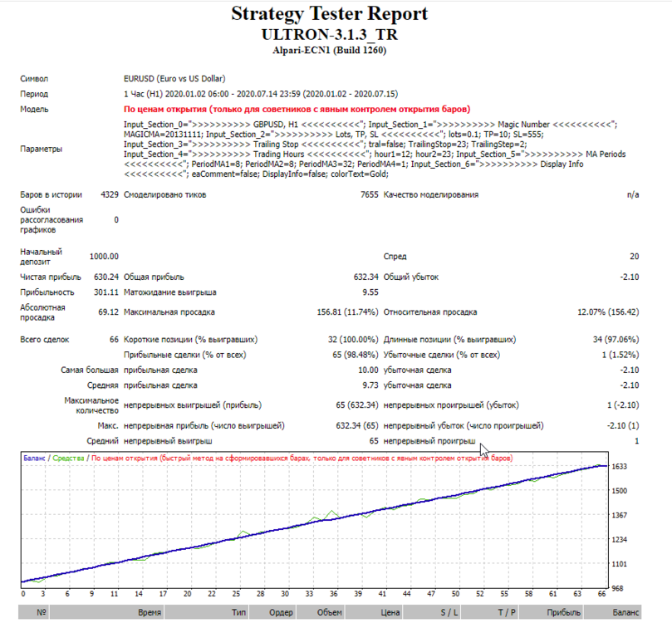
Task: Click the '630.24' net profit value
Action: point(106,277)
